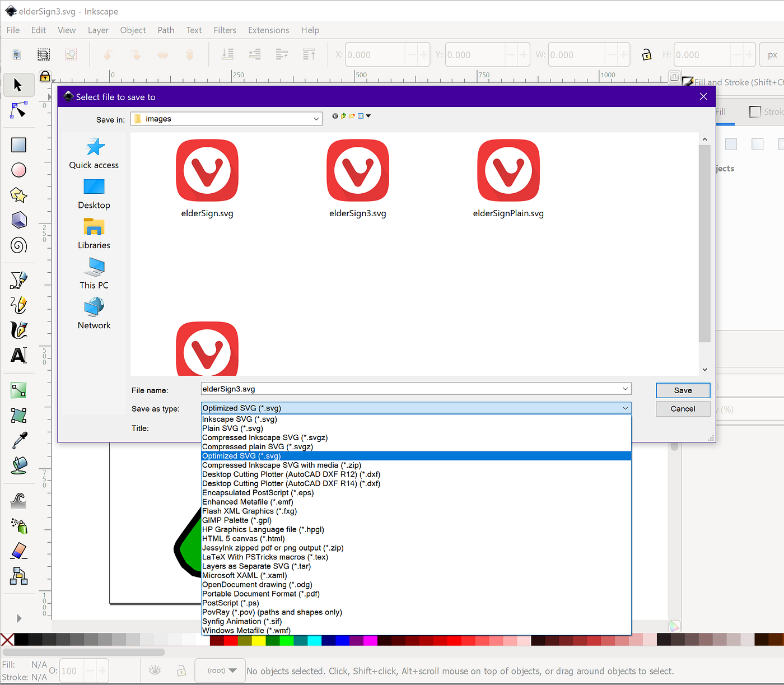This screenshot has width=784, height=685.
Task: Select the Calligraphy tool
Action: click(x=18, y=329)
